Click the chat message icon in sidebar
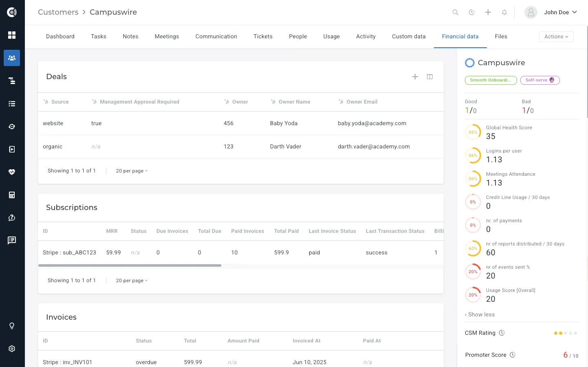The width and height of the screenshot is (588, 367). (12, 241)
